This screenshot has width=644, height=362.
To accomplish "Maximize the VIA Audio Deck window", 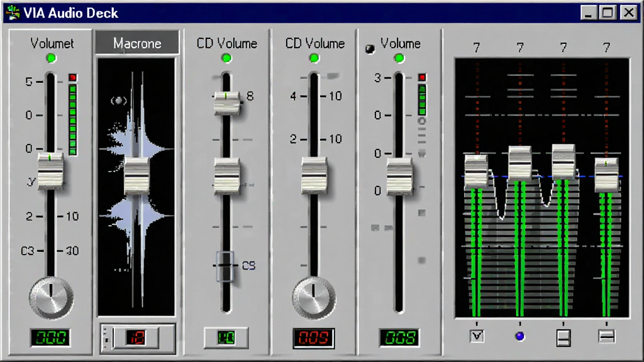I will click(x=608, y=13).
